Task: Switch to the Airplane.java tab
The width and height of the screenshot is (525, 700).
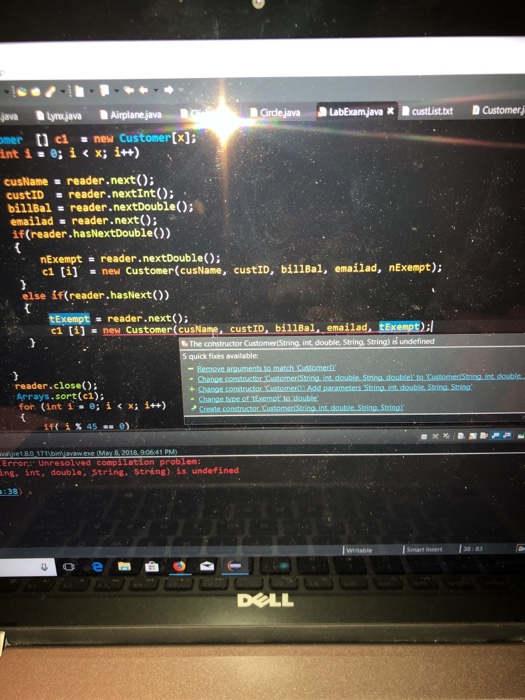Action: click(x=131, y=115)
